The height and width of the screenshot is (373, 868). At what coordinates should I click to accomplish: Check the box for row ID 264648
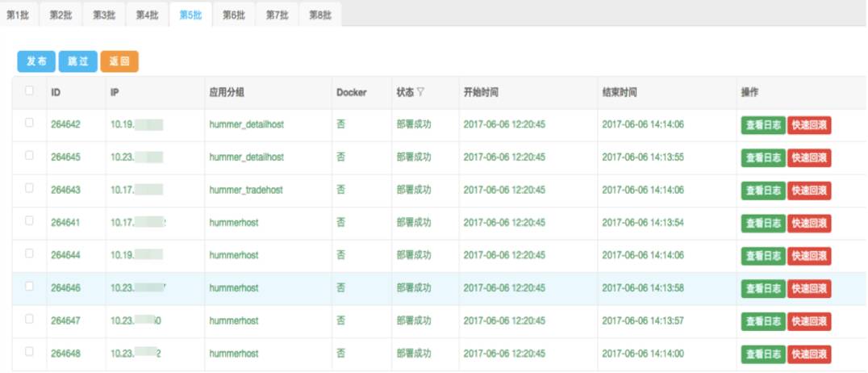[29, 352]
